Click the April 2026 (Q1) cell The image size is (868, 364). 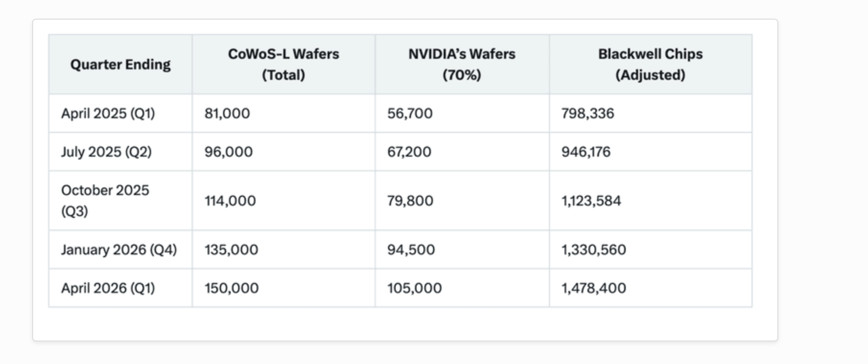(108, 288)
